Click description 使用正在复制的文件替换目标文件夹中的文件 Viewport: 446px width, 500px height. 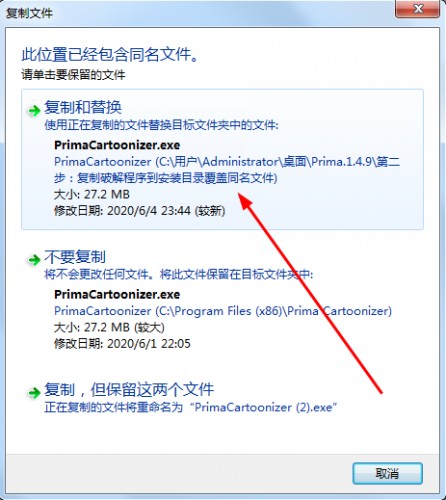tap(161, 125)
